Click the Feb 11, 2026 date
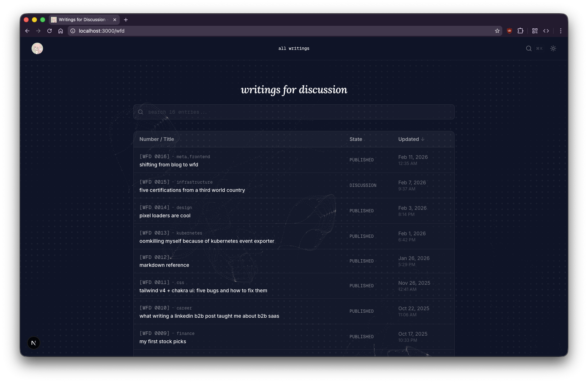 pos(413,157)
